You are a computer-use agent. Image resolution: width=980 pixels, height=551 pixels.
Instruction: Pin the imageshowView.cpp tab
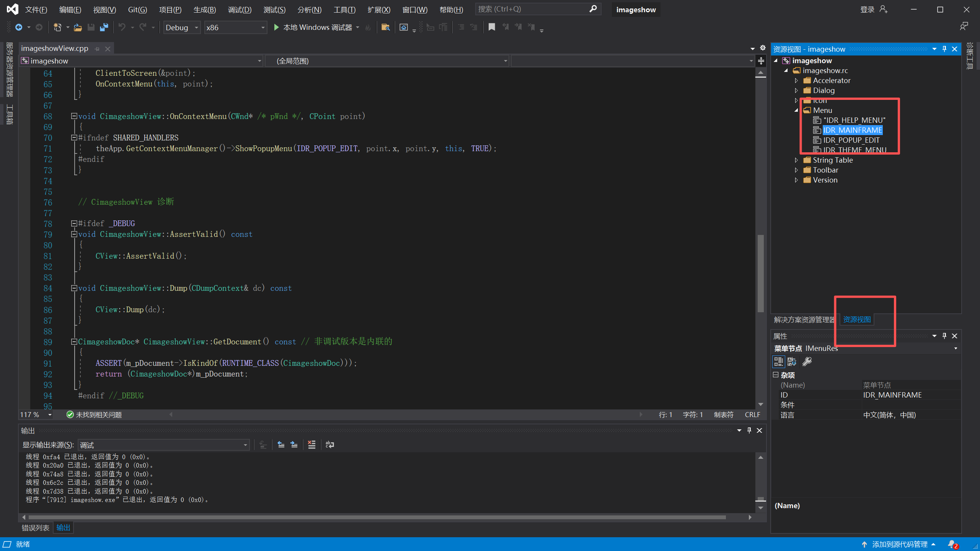pyautogui.click(x=97, y=49)
